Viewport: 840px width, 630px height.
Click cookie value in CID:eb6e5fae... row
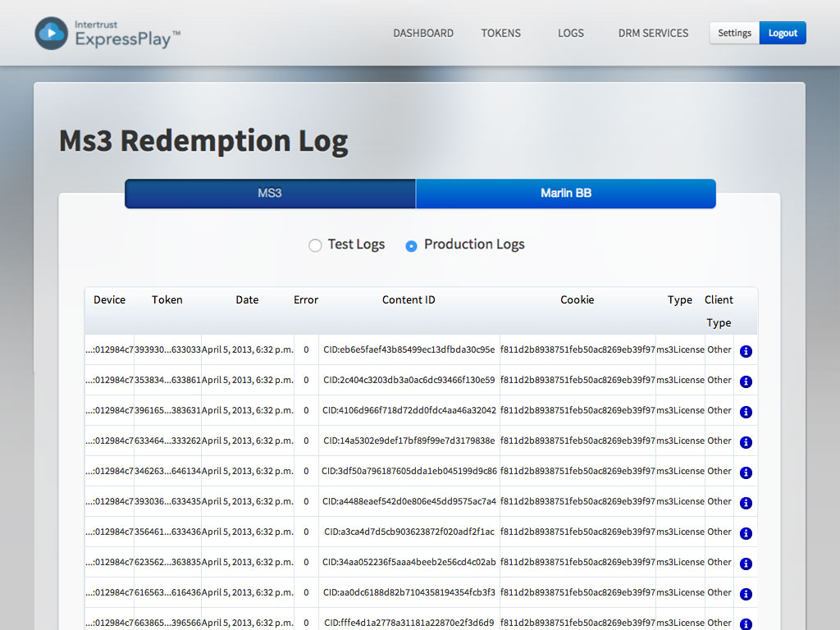(x=577, y=349)
